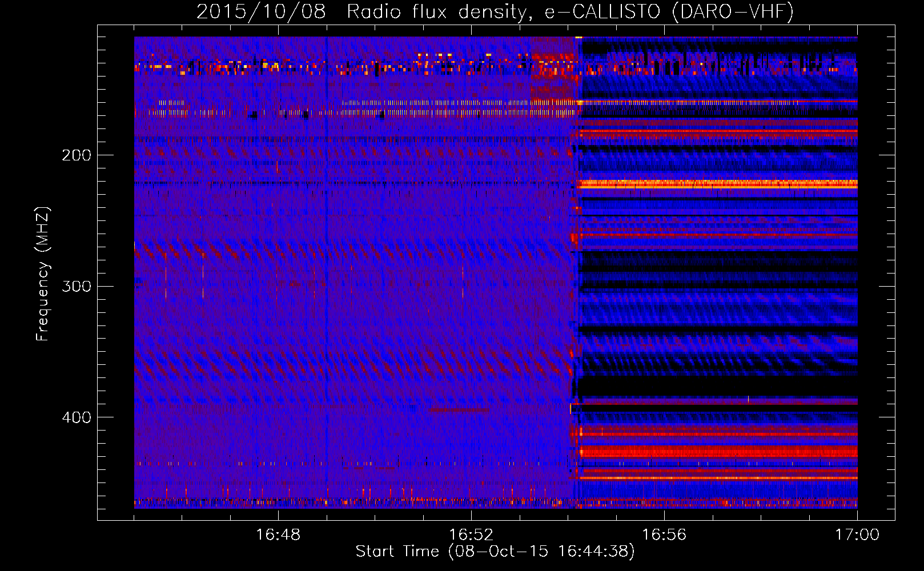This screenshot has width=924, height=571.
Task: Click the 16:48 time tick label
Action: coord(278,535)
